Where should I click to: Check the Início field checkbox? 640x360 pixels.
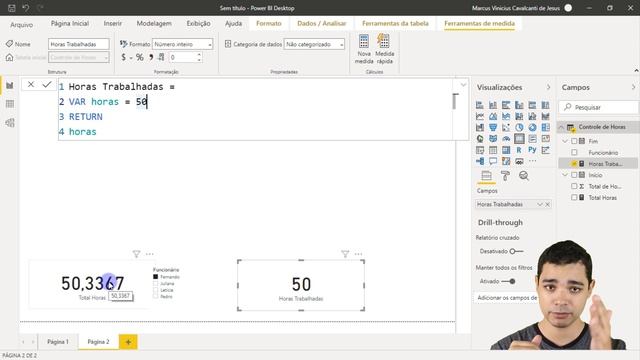[574, 175]
